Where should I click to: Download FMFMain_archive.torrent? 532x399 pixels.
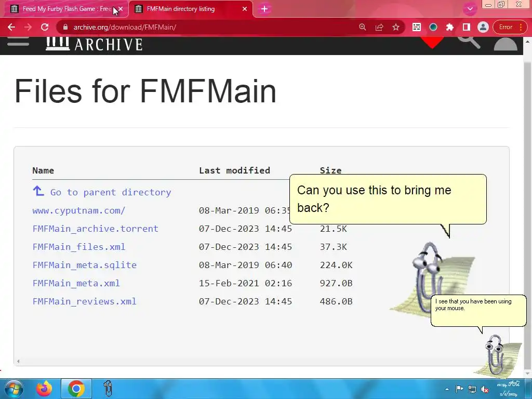pos(96,229)
